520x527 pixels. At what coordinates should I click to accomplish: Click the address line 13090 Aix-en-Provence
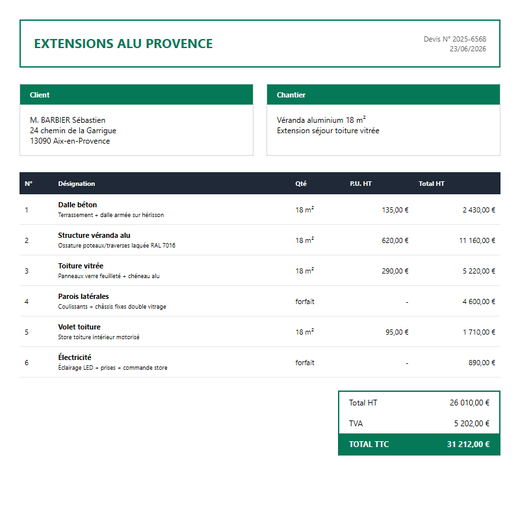click(x=70, y=141)
